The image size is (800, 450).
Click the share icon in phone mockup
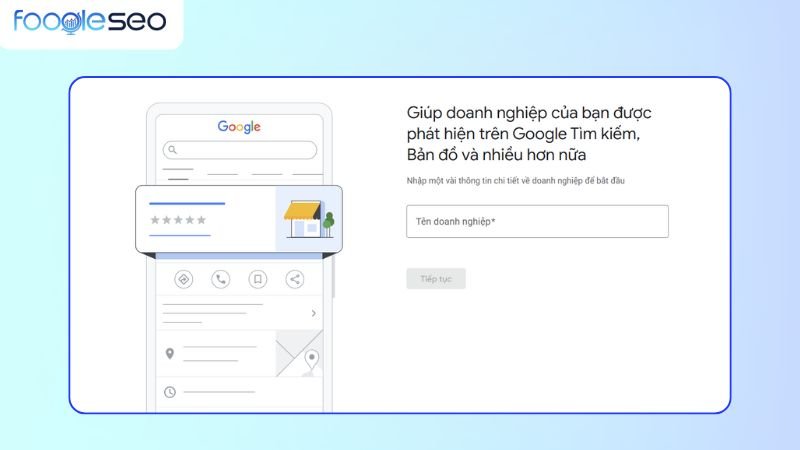point(294,279)
